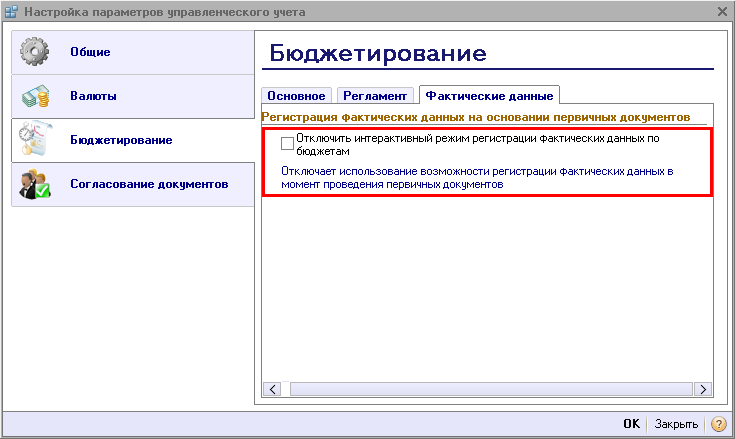Screen dimensions: 735x439
Task: Click the horizontal scrollbar track
Action: 486,389
